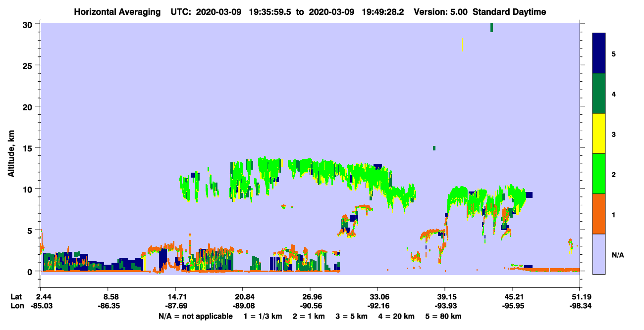The height and width of the screenshot is (330, 644).
Task: Click the dark green mark at the plot's top edge
Action: (x=491, y=28)
